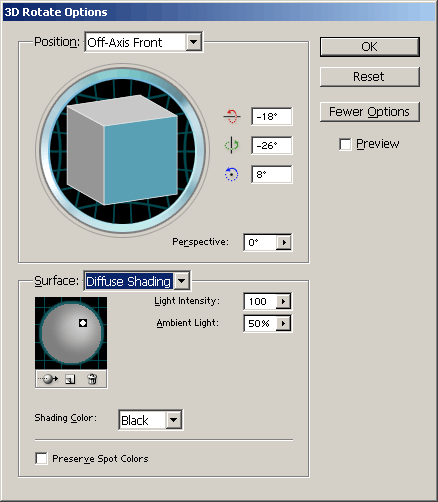Open the Ambient Light slider arrow

[x=283, y=323]
